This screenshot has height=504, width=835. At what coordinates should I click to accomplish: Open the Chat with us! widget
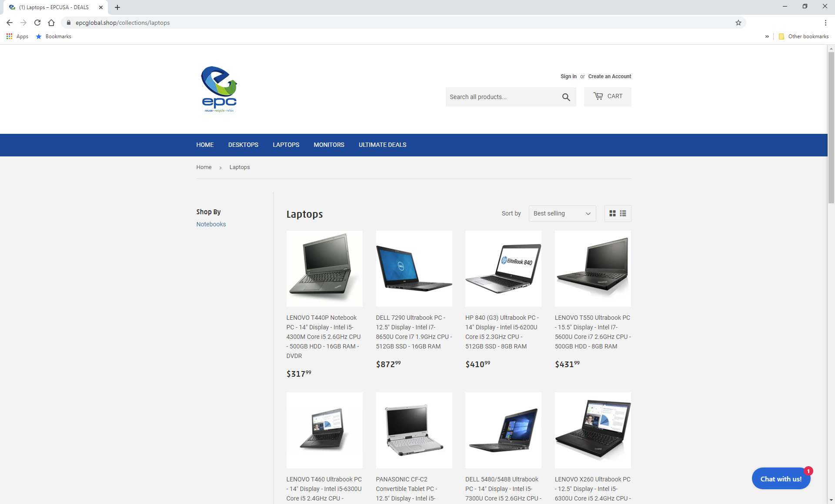click(x=781, y=478)
